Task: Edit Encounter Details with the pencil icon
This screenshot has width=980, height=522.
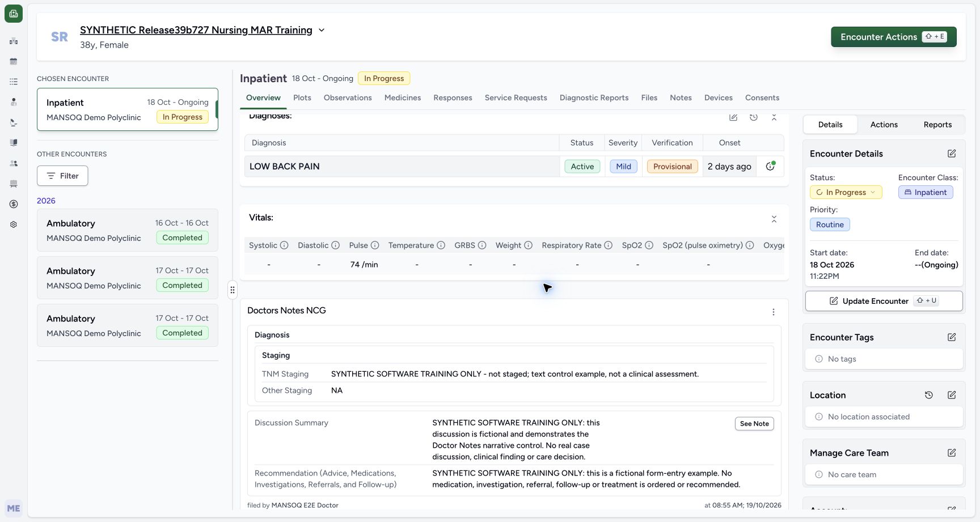Action: coord(952,154)
